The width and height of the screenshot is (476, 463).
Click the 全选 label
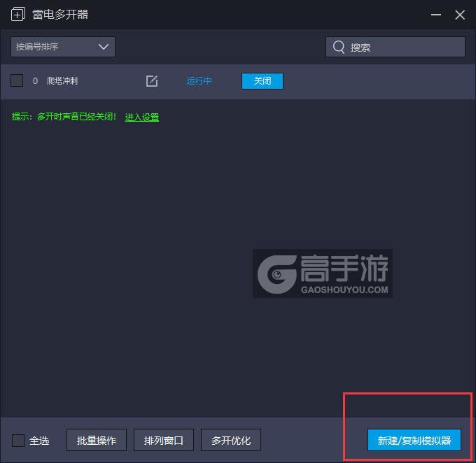click(x=39, y=440)
